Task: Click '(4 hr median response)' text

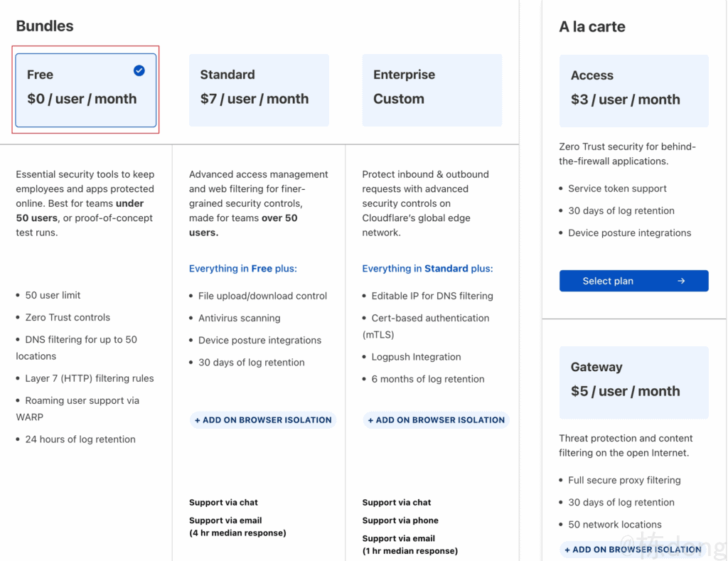Action: coord(237,533)
